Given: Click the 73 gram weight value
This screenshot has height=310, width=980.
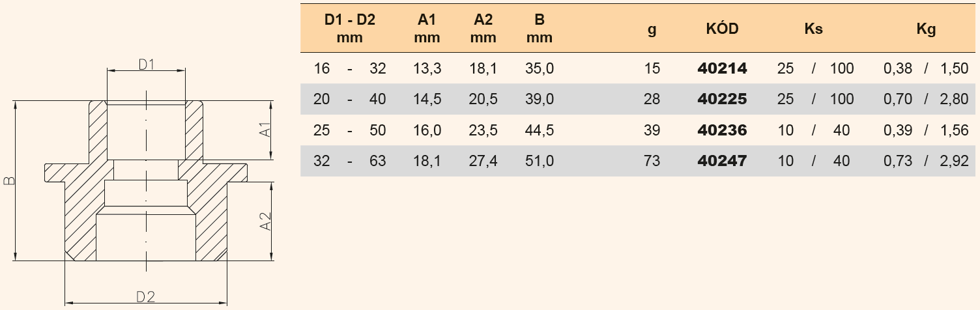Looking at the screenshot, I should pyautogui.click(x=652, y=161).
